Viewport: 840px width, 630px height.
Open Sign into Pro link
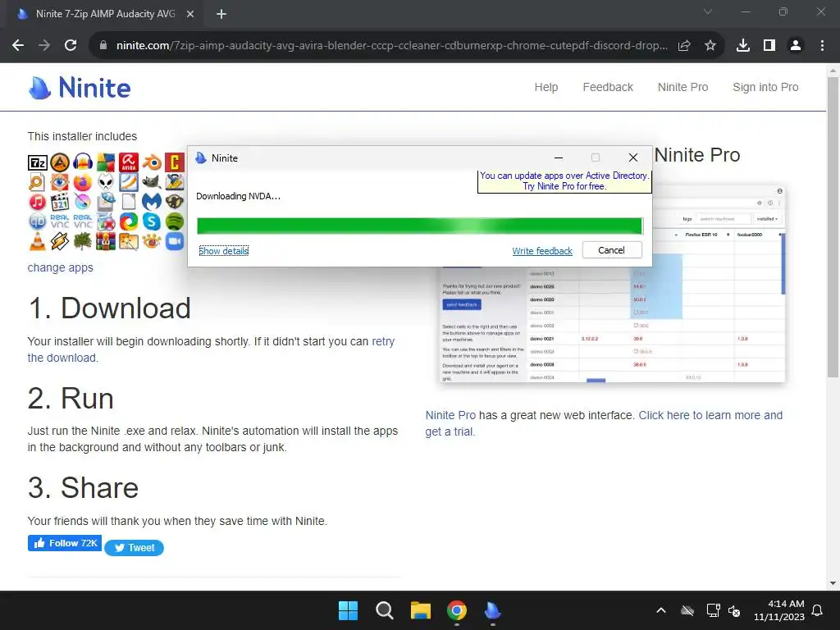[x=765, y=87]
